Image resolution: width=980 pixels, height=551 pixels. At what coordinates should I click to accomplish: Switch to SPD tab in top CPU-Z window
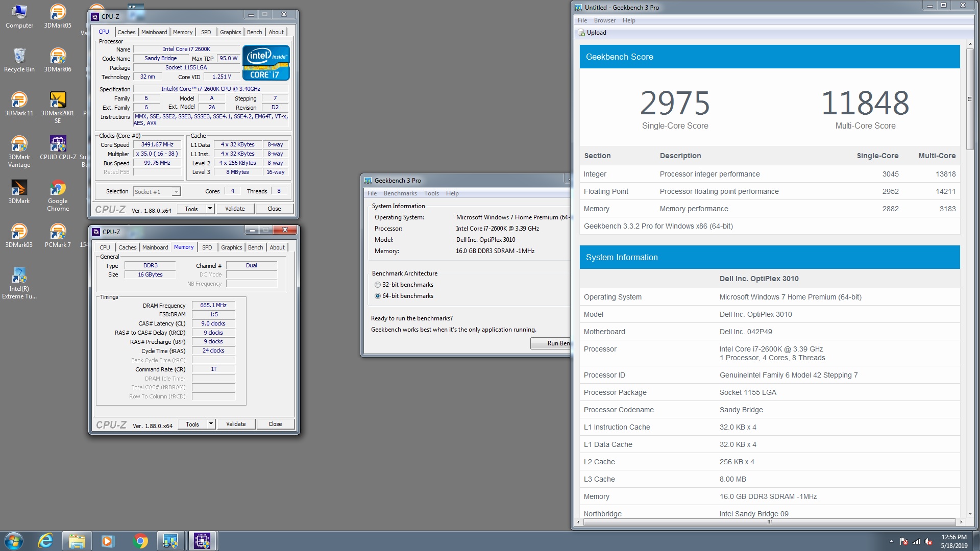coord(206,32)
